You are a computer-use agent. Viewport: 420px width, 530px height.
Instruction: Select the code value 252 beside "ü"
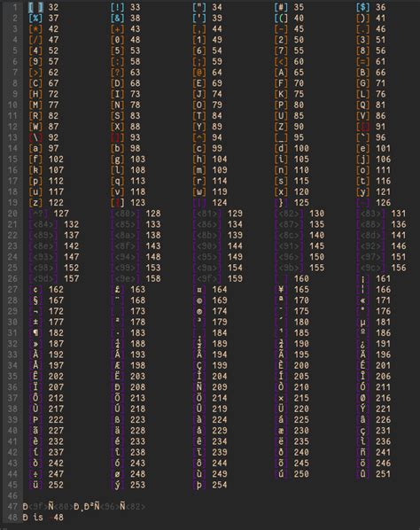pos(56,485)
